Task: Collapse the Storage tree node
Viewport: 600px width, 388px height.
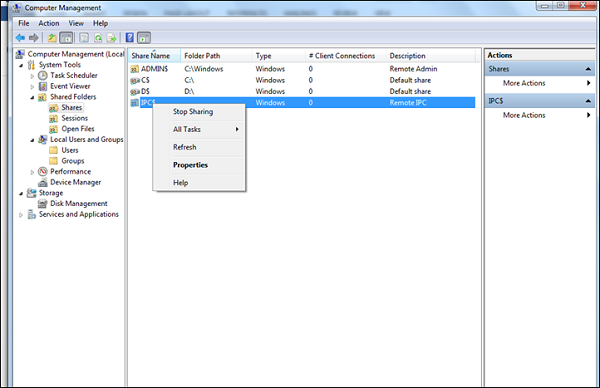Action: pos(21,194)
